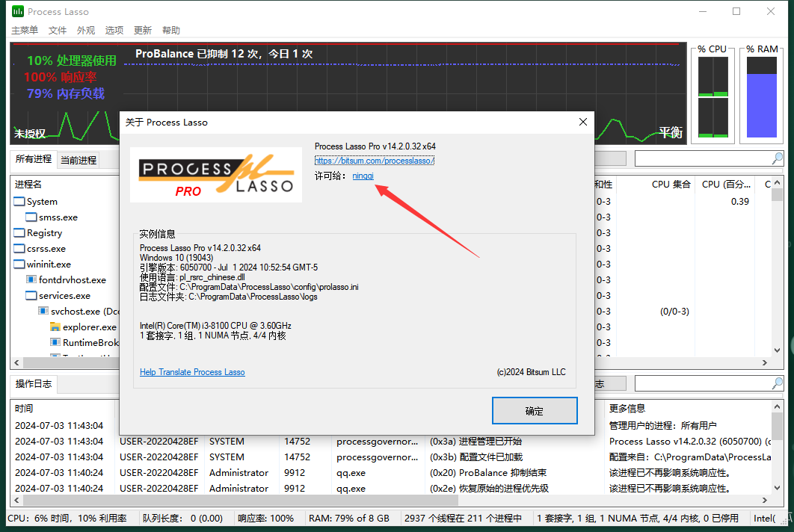
Task: Open the ningqi license link
Action: pyautogui.click(x=363, y=176)
